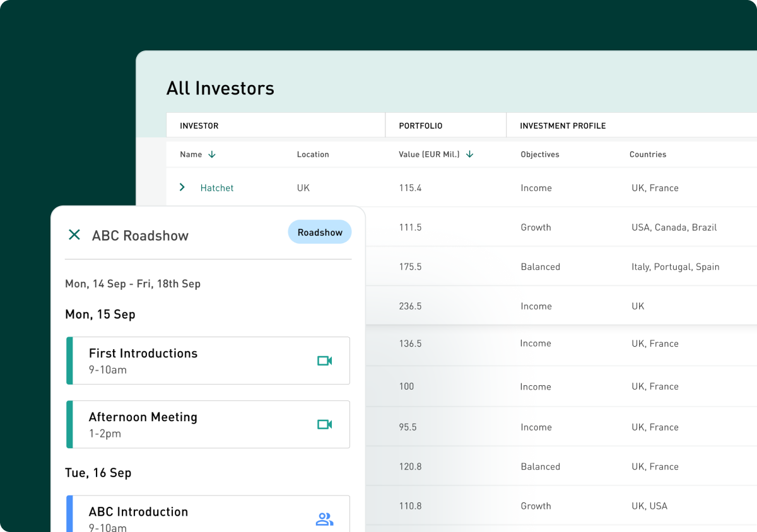
Task: Select the PORTFOLIO column group header
Action: click(446, 125)
